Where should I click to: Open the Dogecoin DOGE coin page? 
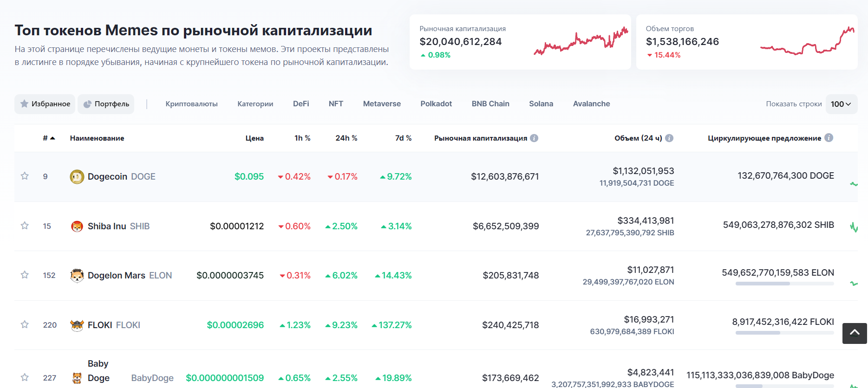(x=121, y=176)
